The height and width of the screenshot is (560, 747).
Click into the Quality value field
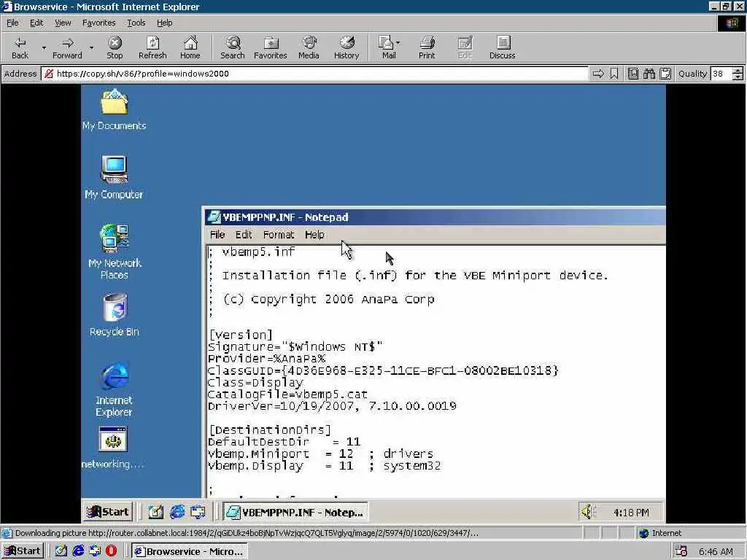tap(721, 74)
